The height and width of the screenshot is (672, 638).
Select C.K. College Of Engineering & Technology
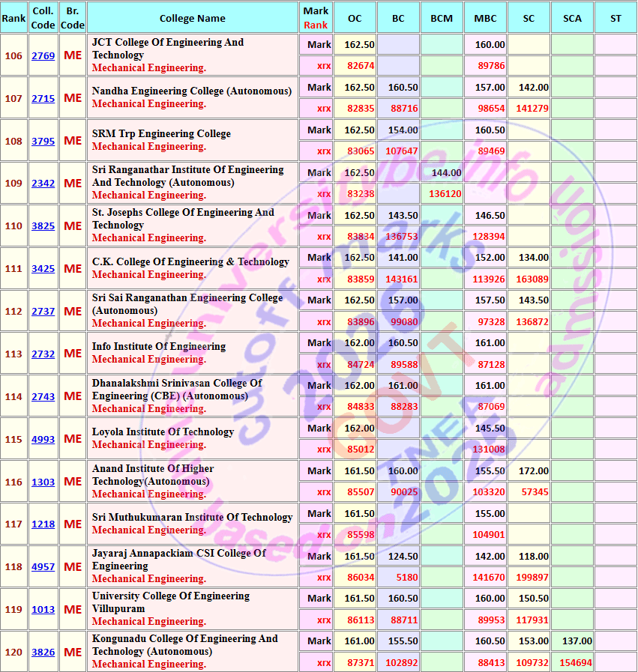coord(190,261)
